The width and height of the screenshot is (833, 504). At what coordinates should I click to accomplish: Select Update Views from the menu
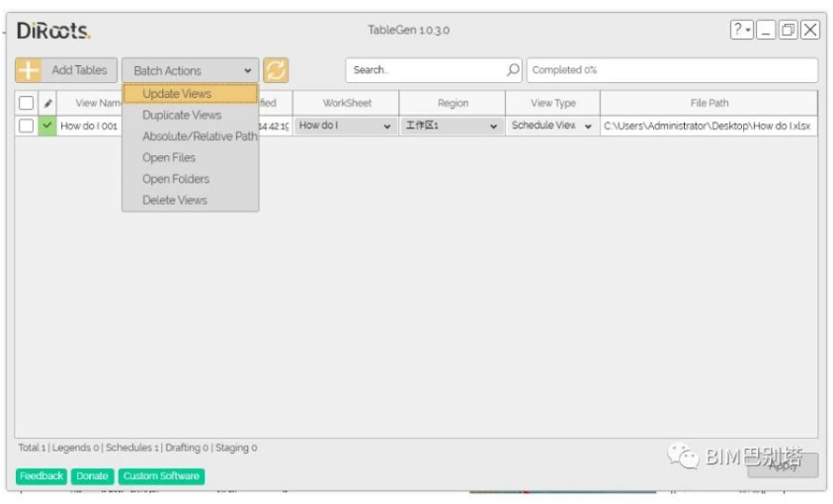[x=191, y=94]
